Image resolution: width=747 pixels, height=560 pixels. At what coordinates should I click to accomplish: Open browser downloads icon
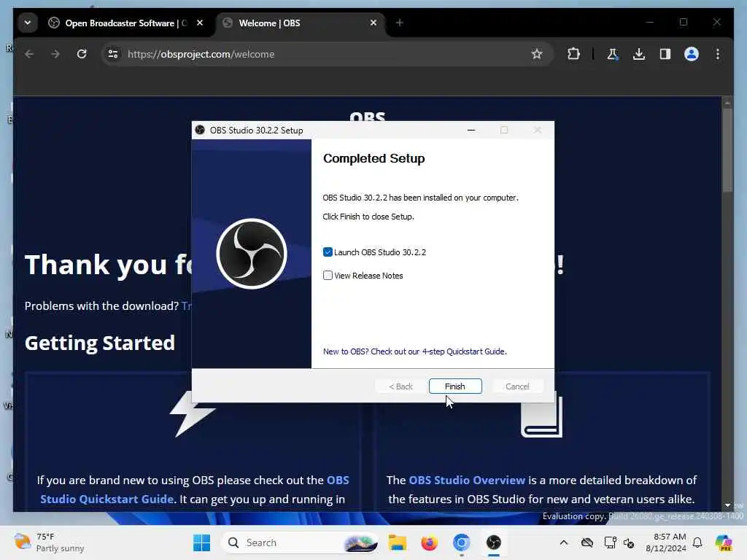point(639,54)
